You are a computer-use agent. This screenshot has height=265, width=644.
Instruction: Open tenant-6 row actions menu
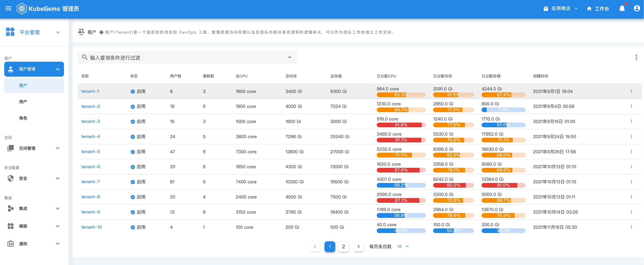(x=631, y=167)
